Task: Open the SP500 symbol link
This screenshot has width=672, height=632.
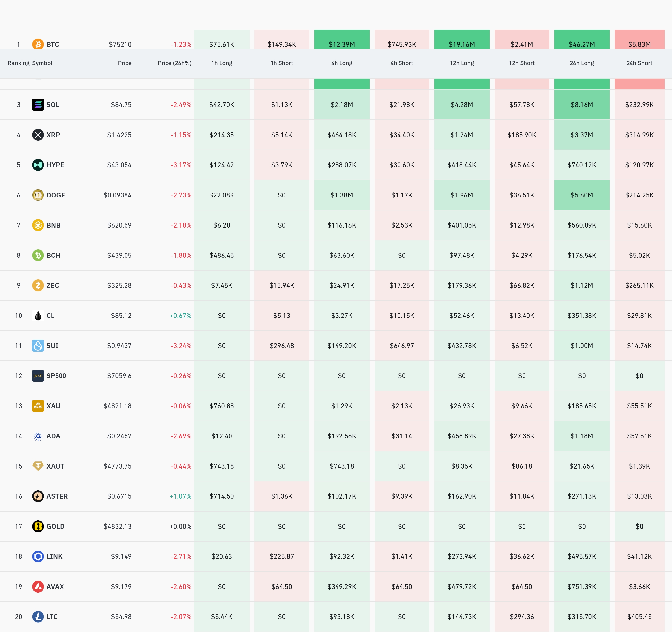Action: click(56, 375)
